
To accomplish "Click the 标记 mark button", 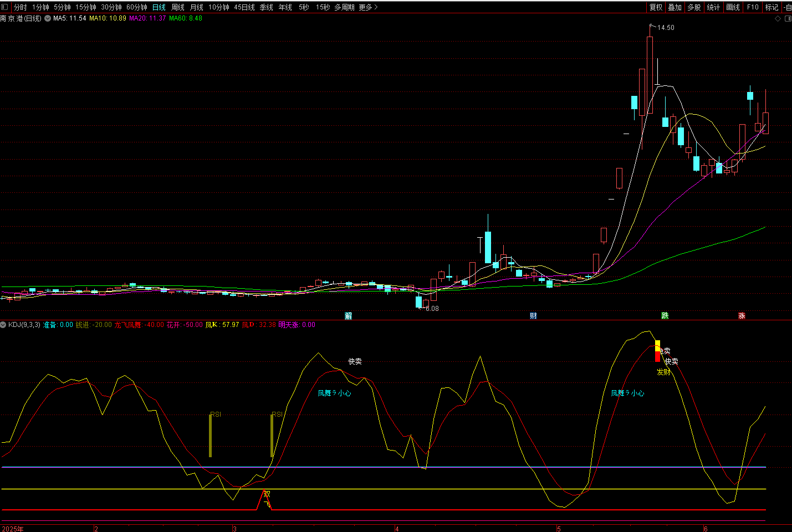I will pos(772,7).
